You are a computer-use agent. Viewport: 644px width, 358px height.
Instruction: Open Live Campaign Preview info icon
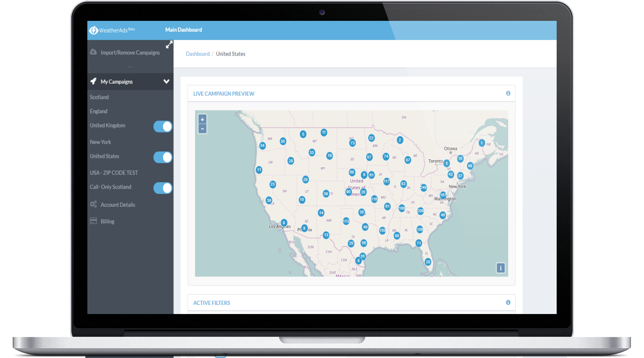(x=508, y=93)
